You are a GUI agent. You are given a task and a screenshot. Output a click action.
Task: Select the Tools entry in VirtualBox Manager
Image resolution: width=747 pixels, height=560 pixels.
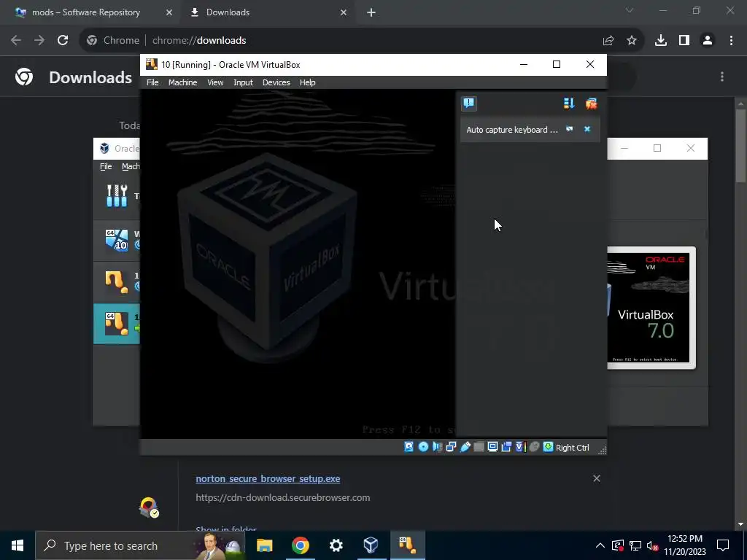(117, 195)
